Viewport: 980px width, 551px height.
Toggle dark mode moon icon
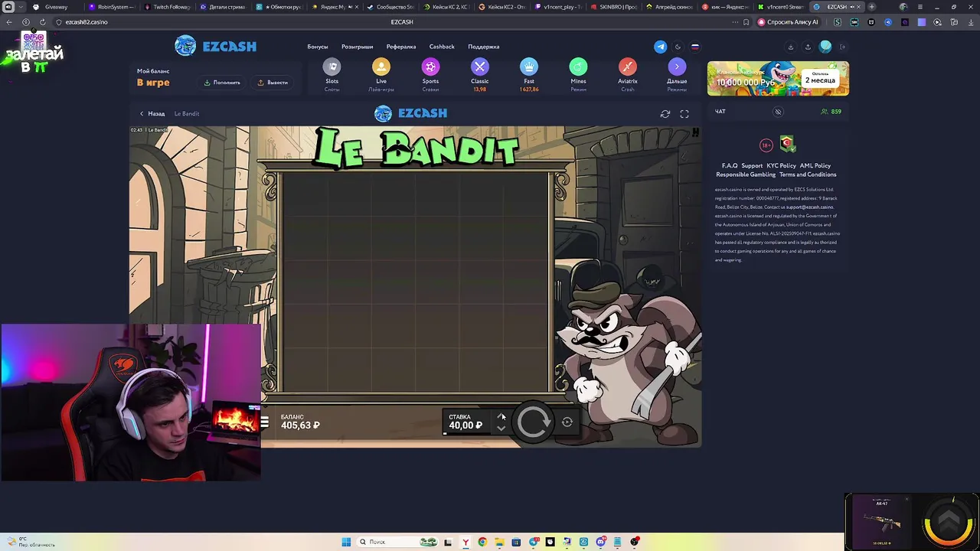pos(678,47)
